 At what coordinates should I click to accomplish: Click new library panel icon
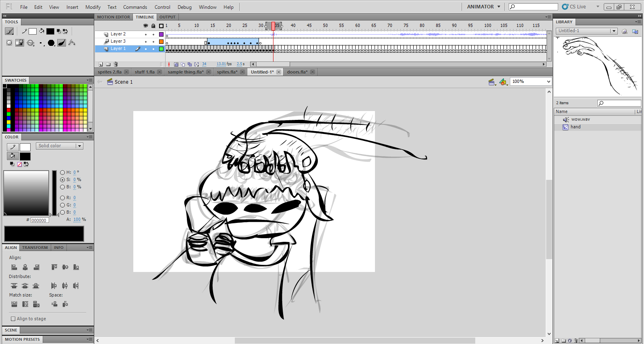tap(635, 31)
